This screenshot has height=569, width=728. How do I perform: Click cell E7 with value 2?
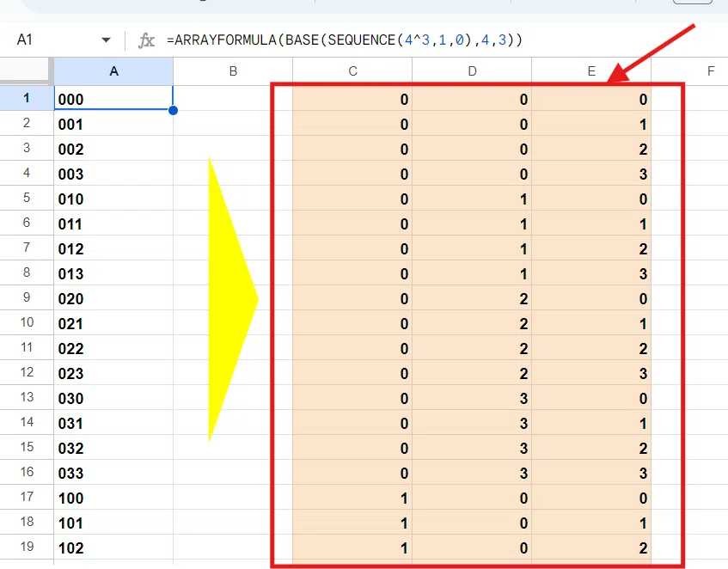(x=591, y=248)
